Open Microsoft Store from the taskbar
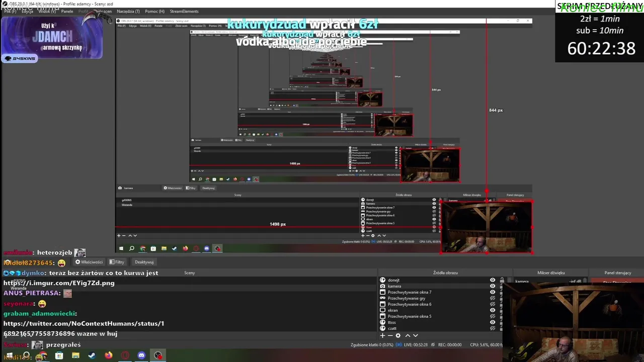 pos(59,355)
